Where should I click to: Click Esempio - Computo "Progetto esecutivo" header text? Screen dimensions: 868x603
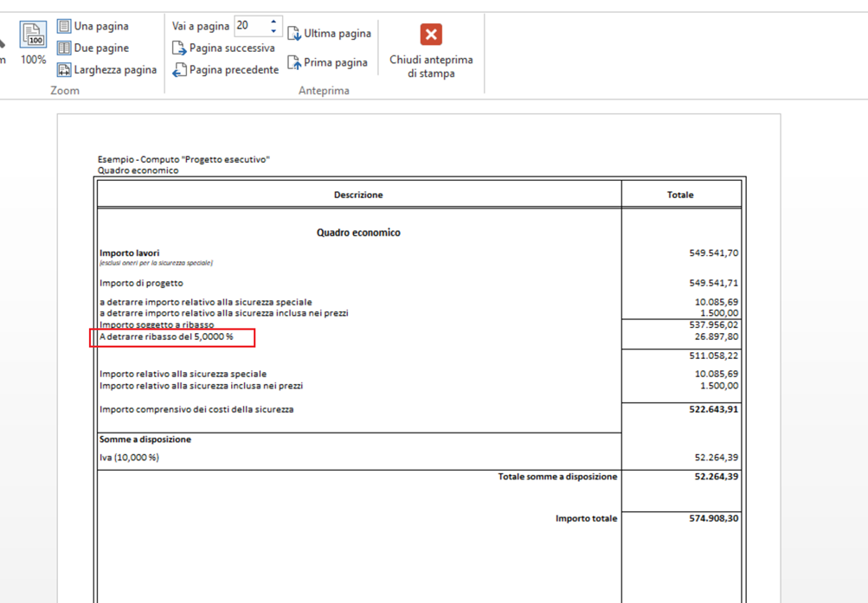coord(183,159)
